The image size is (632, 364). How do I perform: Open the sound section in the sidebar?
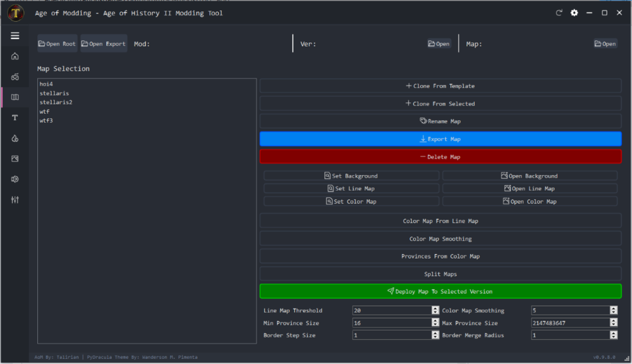pos(15,179)
